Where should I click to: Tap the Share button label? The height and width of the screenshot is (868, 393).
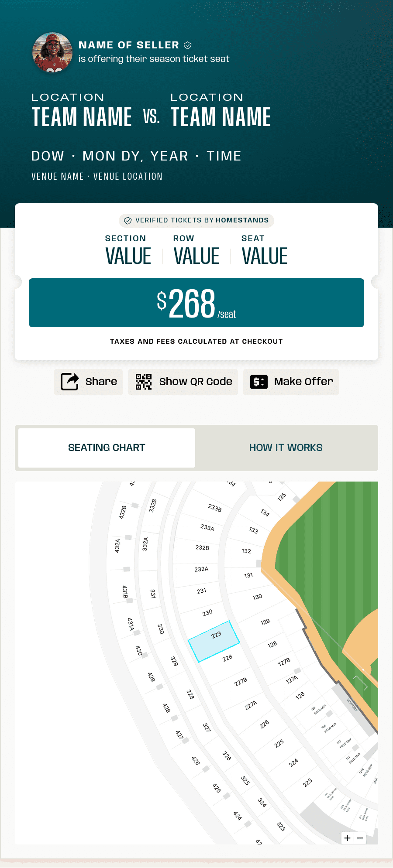coord(101,382)
